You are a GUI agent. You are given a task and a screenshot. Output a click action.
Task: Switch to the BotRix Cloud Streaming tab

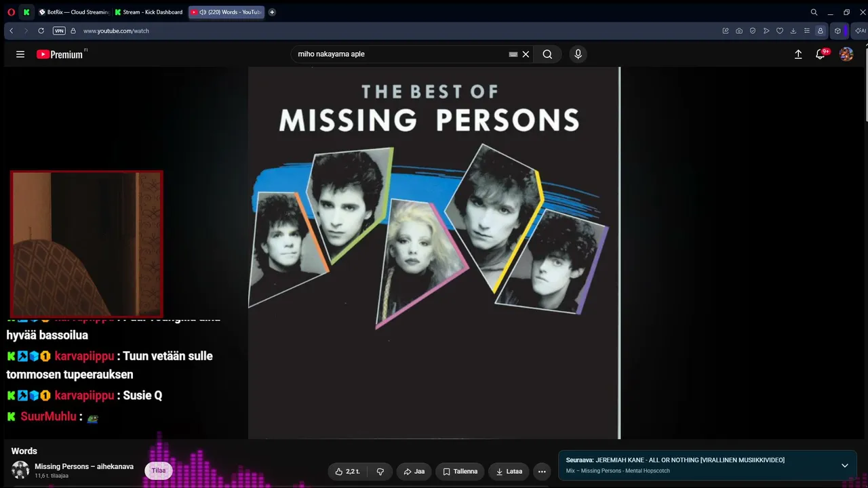click(x=74, y=12)
